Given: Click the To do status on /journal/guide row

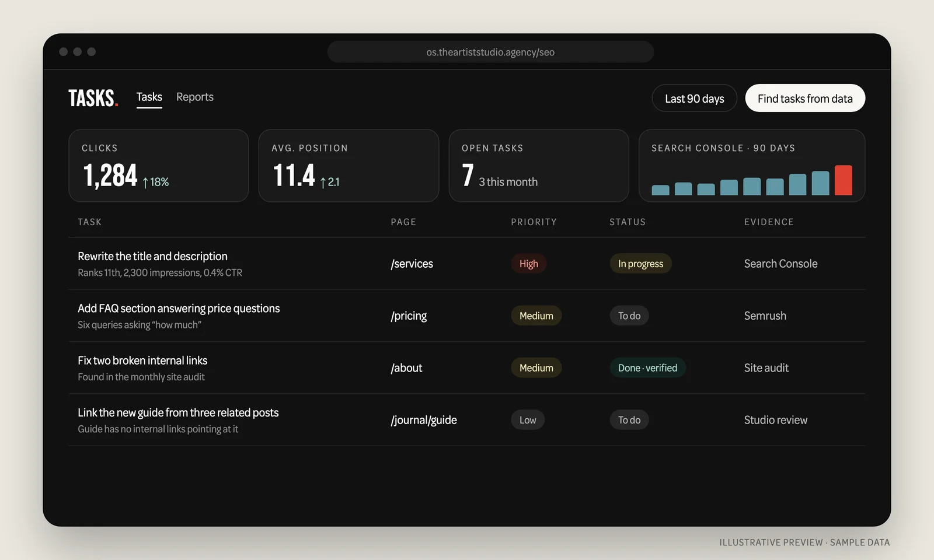Looking at the screenshot, I should [629, 420].
